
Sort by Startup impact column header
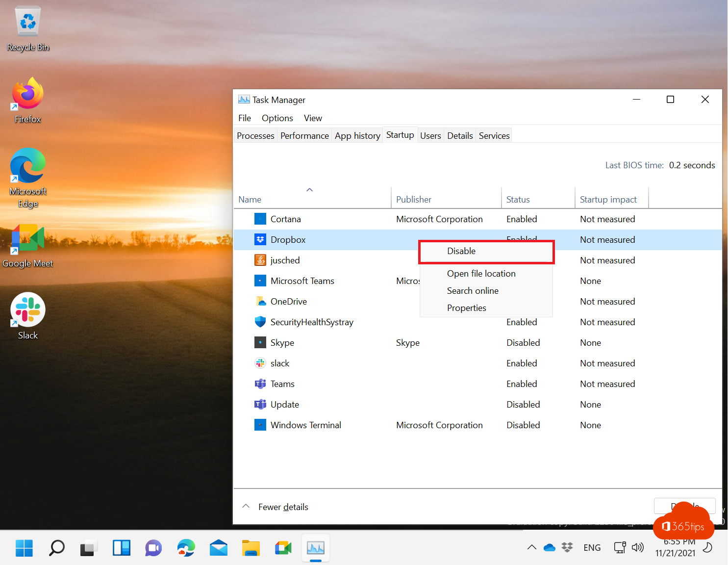pyautogui.click(x=608, y=200)
